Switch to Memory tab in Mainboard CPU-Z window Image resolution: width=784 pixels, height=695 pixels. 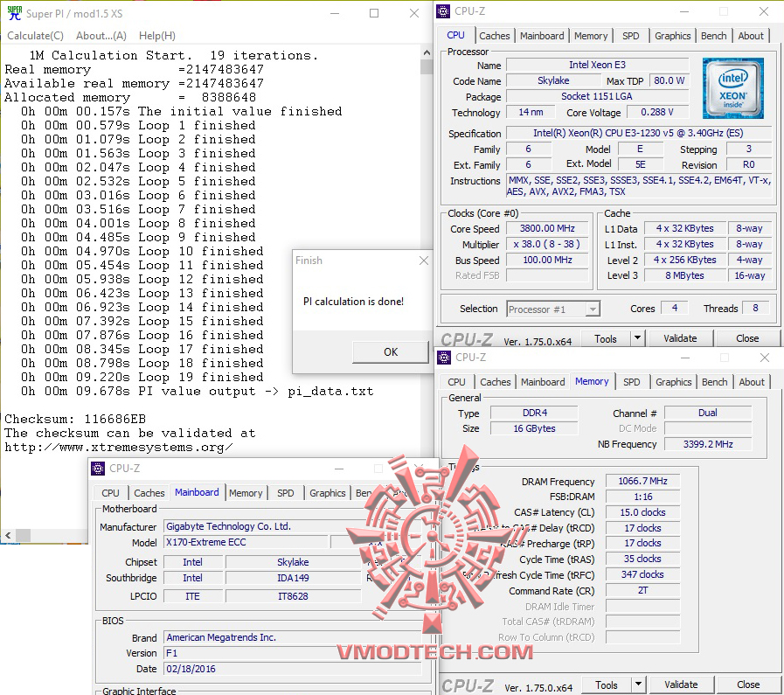(x=246, y=493)
